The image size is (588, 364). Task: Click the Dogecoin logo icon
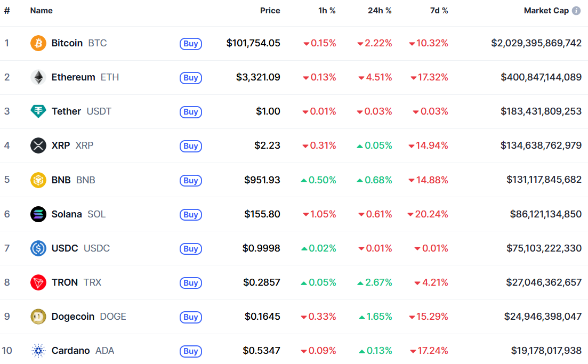click(38, 317)
